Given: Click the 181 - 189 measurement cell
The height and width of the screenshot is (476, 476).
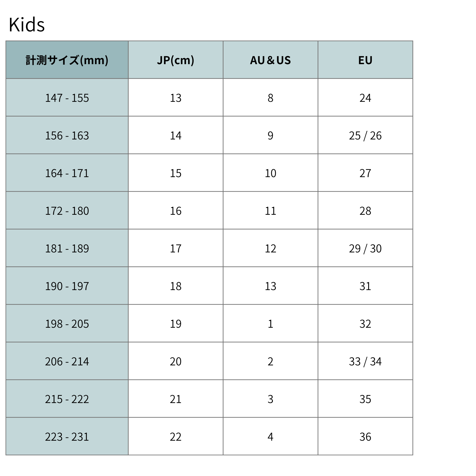Looking at the screenshot, I should [67, 248].
